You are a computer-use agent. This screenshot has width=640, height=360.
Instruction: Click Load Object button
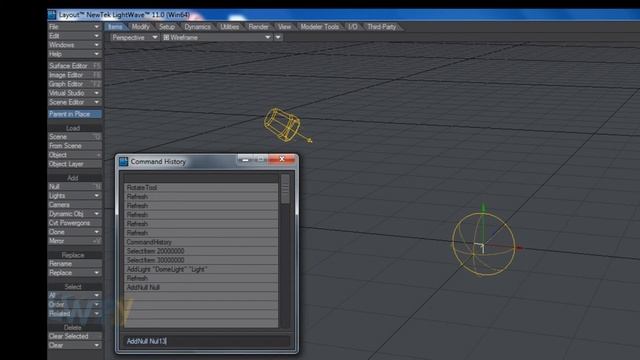(x=74, y=155)
